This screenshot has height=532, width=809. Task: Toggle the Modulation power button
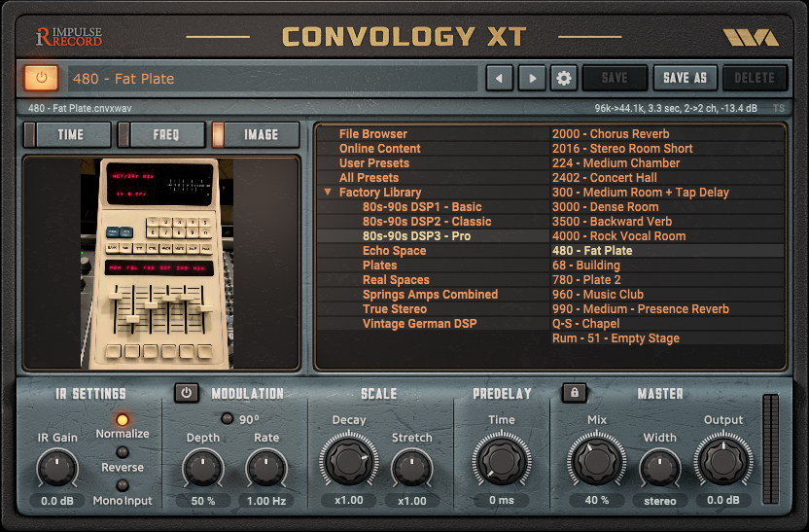[187, 393]
